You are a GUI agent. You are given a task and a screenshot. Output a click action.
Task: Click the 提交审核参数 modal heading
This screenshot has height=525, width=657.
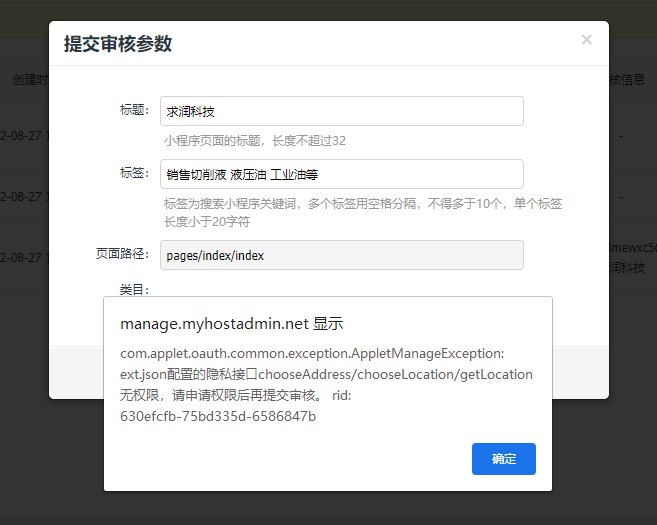(x=118, y=44)
